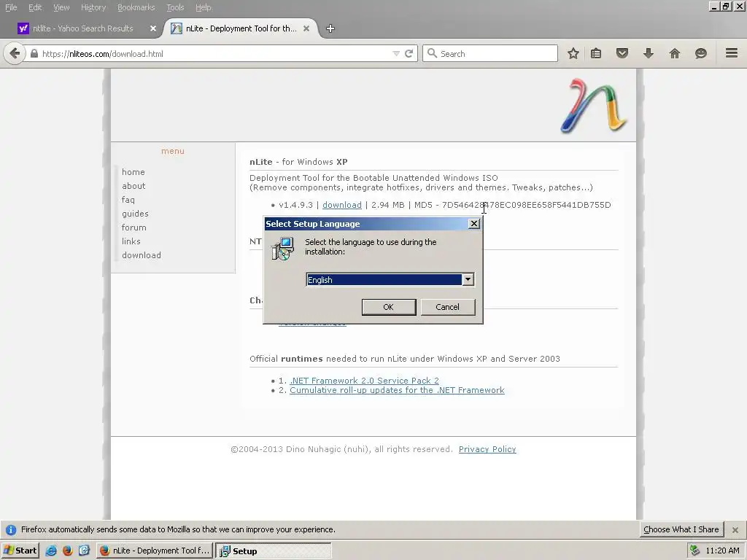
Task: Click the system tray network icon
Action: pyautogui.click(x=694, y=551)
